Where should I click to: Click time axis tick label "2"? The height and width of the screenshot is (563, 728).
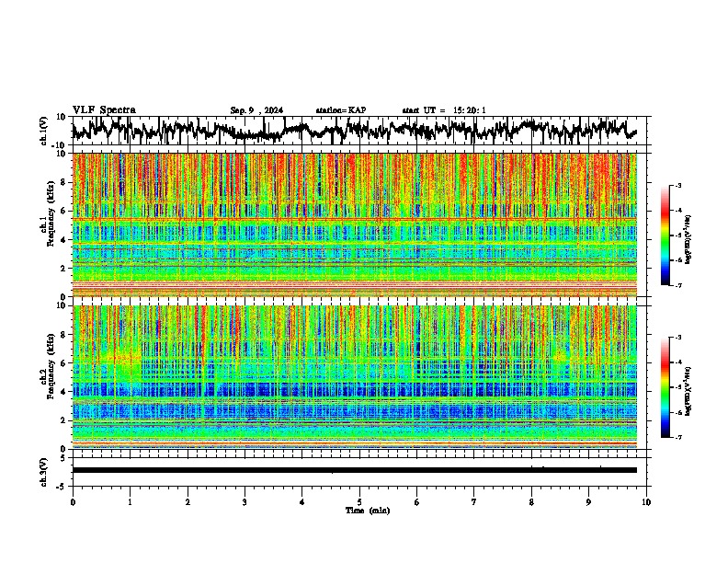[188, 502]
